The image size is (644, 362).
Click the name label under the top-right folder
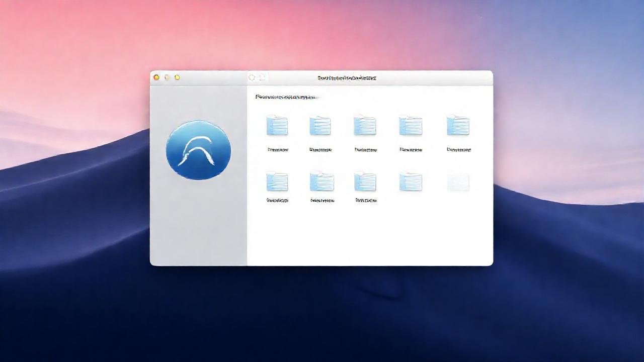tap(459, 149)
